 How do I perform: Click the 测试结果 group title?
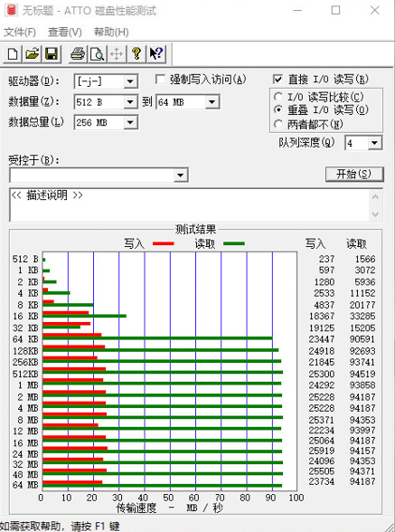195,230
